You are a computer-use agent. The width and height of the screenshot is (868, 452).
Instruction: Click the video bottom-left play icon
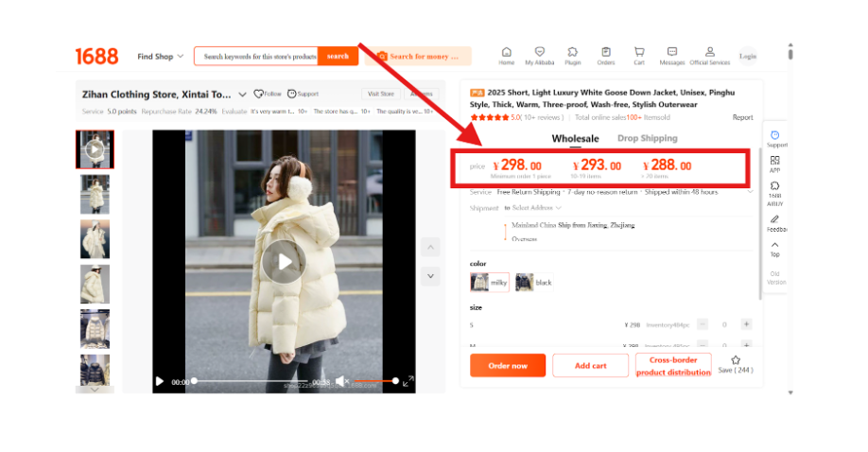coord(160,381)
